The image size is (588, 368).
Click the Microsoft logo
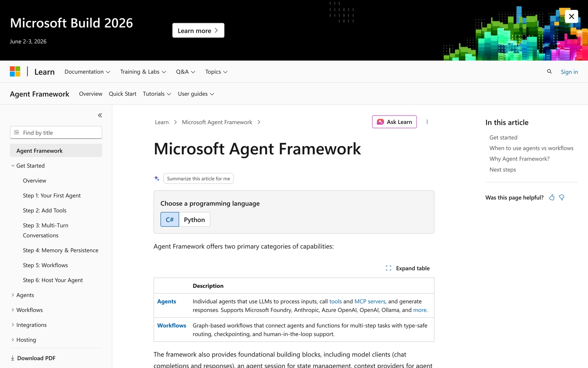tap(15, 71)
